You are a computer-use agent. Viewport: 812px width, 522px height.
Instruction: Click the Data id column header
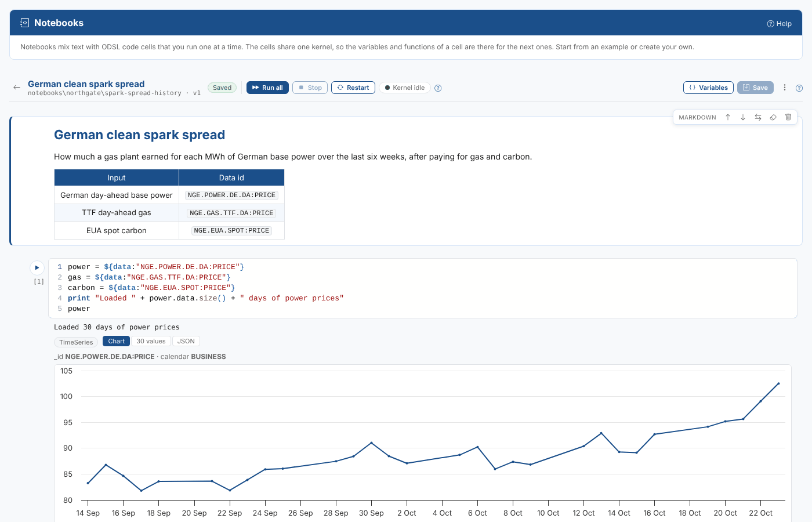(x=231, y=178)
